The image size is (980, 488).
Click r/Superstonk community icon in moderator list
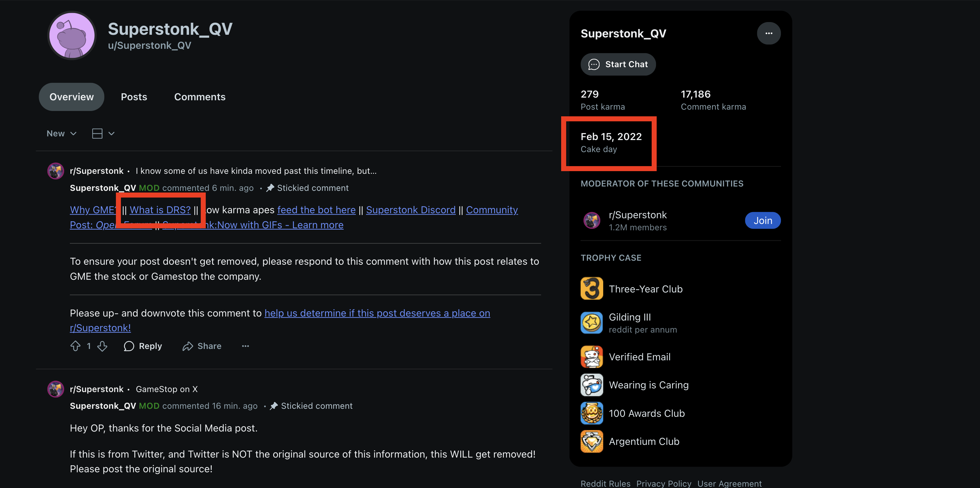point(592,220)
